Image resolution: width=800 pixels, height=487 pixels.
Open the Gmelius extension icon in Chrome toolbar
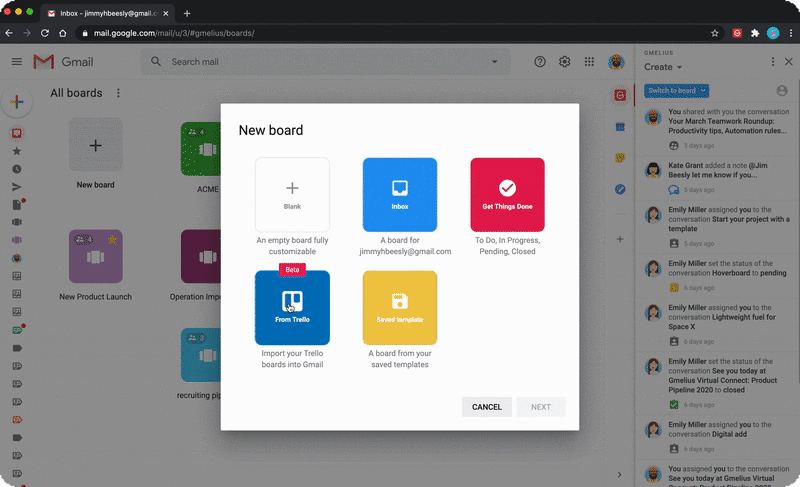coord(737,33)
